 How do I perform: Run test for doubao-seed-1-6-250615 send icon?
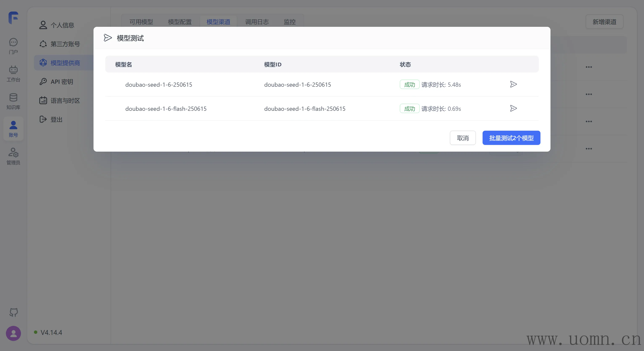pyautogui.click(x=513, y=84)
